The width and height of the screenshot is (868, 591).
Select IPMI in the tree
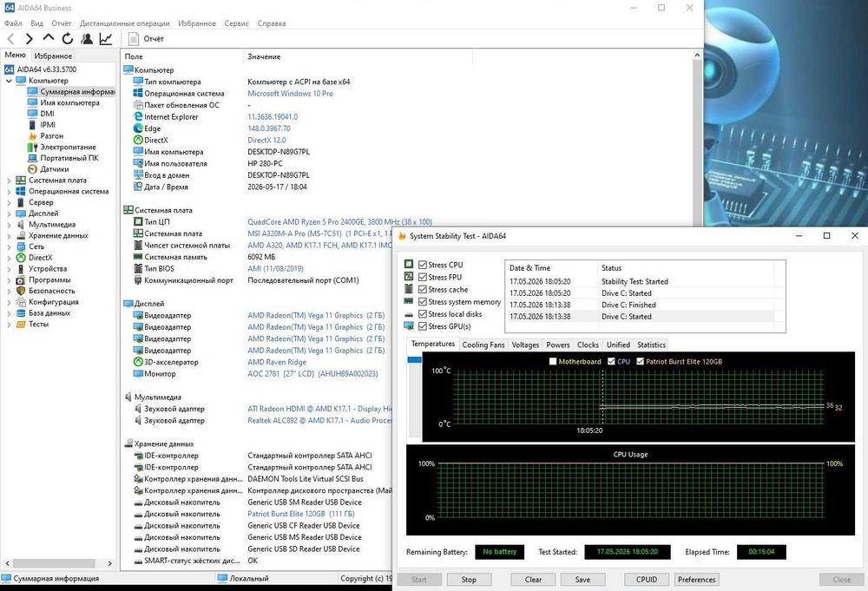point(48,124)
